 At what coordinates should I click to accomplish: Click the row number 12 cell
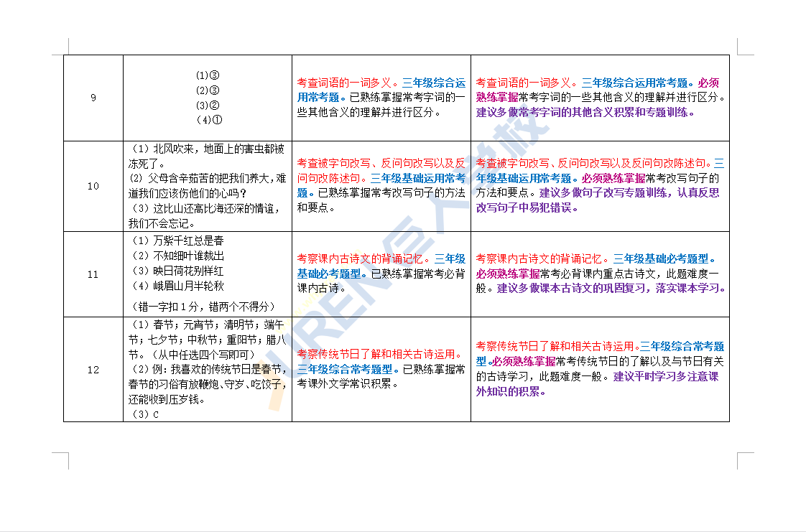93,370
